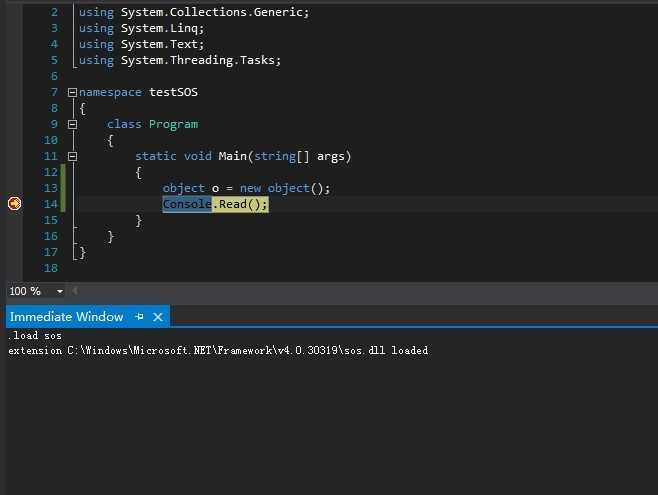
Task: Click the highlighted Console word on line 14
Action: tap(187, 204)
